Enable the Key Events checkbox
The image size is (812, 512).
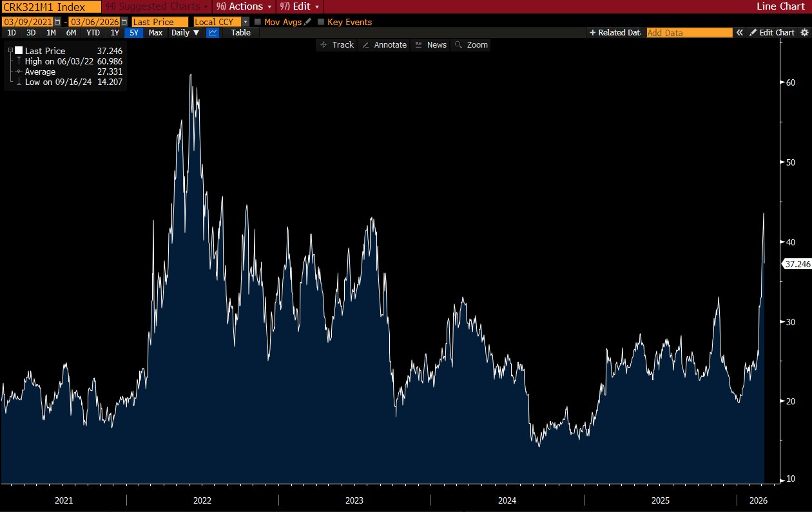point(321,22)
